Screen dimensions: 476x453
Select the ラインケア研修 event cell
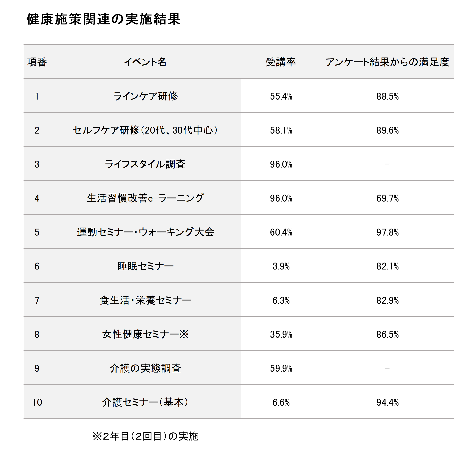(145, 96)
